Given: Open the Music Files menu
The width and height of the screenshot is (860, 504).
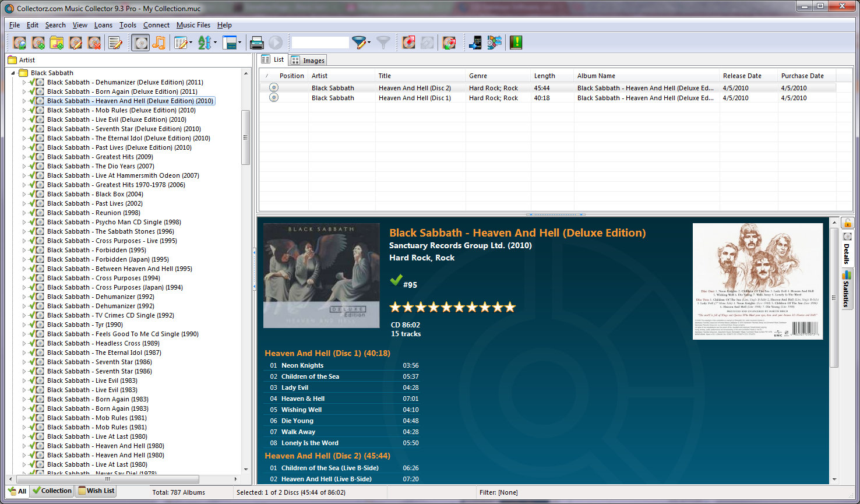Looking at the screenshot, I should (x=193, y=25).
